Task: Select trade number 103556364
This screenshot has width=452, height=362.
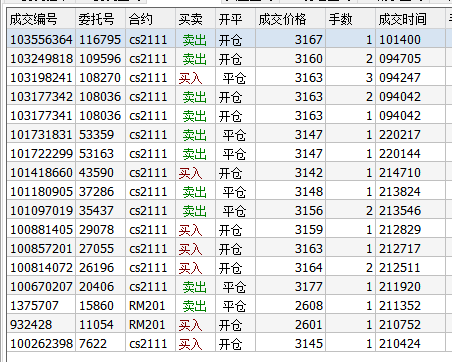Action: (41, 40)
